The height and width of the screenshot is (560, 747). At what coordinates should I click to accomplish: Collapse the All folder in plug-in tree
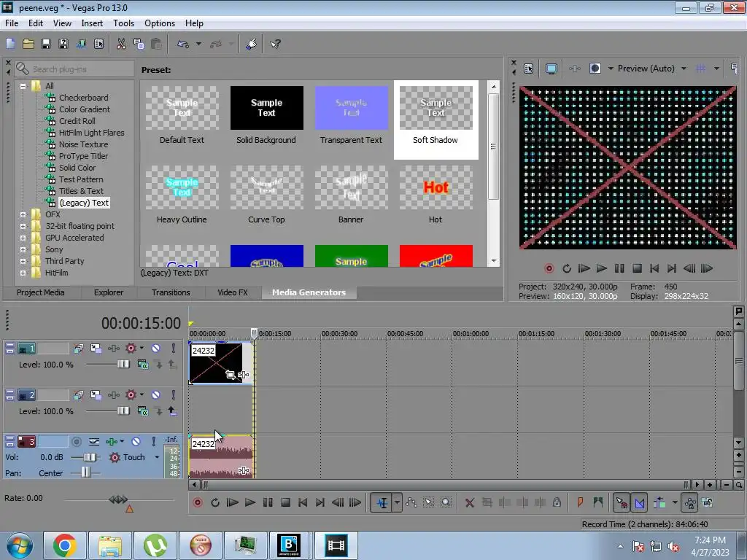(23, 86)
